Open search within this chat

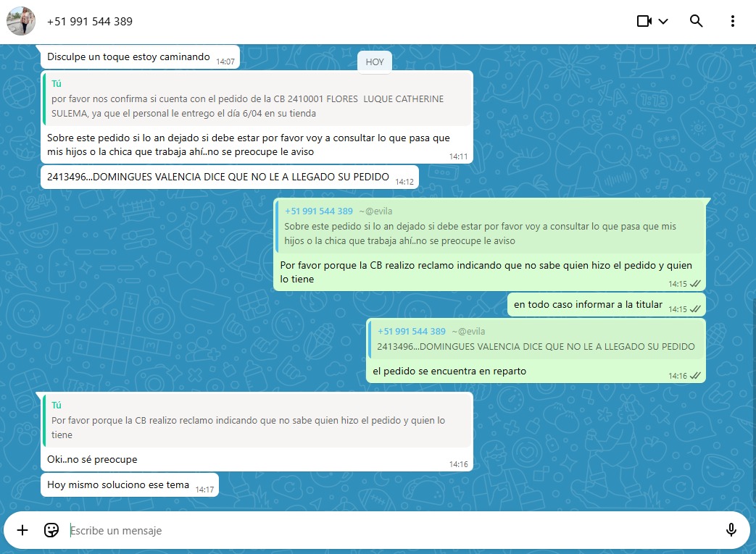click(697, 21)
